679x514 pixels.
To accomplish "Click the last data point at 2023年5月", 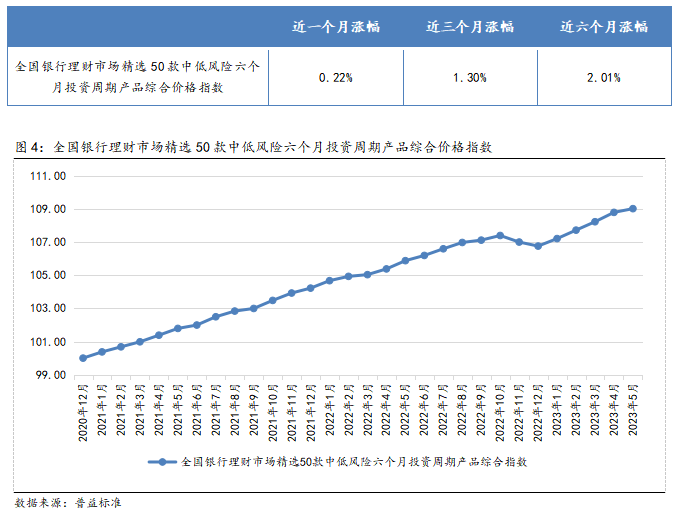I will click(x=633, y=209).
